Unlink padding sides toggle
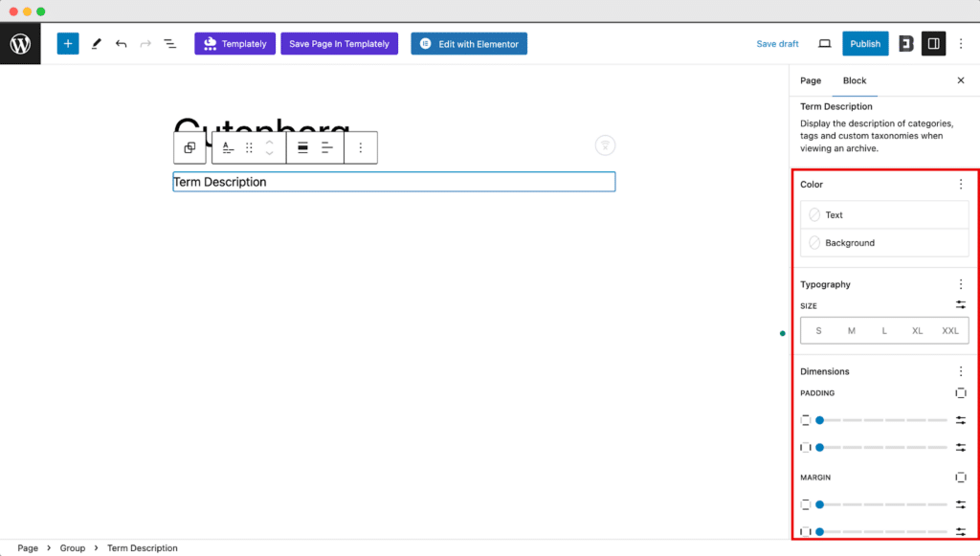980x556 pixels. pos(960,393)
